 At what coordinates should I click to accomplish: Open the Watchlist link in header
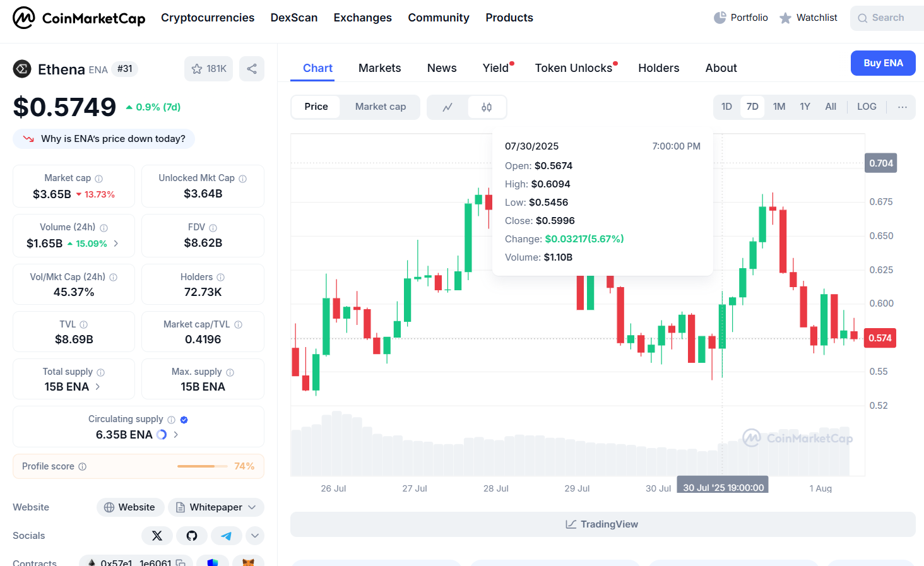pos(808,18)
